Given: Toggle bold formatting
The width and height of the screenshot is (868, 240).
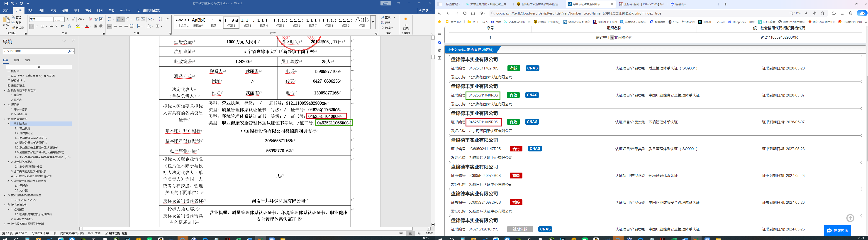Looking at the screenshot, I should (32, 26).
